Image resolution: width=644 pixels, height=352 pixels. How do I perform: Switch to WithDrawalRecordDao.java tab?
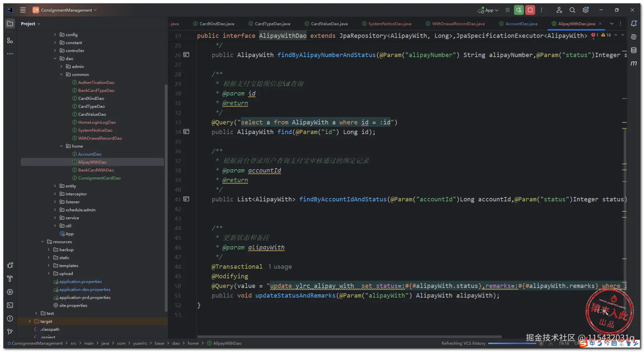click(x=455, y=24)
